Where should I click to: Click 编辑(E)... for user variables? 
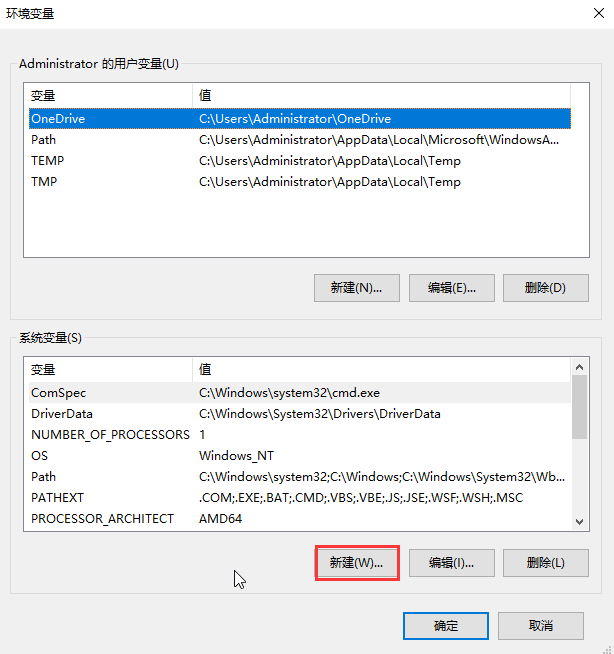[x=452, y=288]
